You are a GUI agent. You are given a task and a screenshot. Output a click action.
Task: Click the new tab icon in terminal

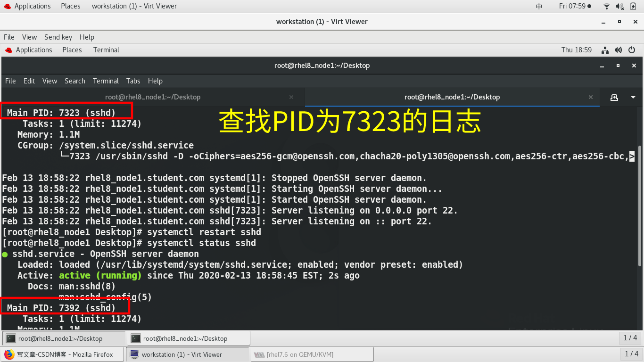pos(614,97)
